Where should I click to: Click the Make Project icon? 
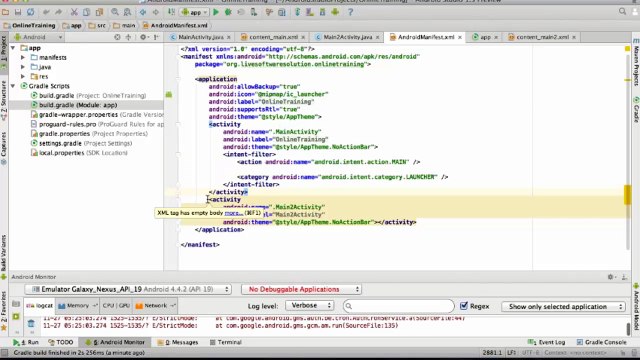pyautogui.click(x=171, y=12)
